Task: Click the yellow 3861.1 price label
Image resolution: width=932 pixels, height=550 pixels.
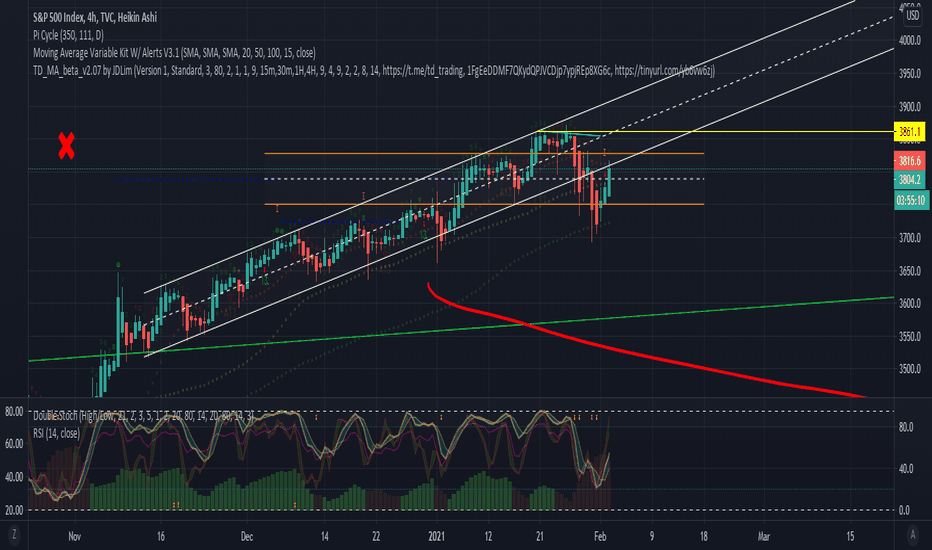Action: coord(909,131)
